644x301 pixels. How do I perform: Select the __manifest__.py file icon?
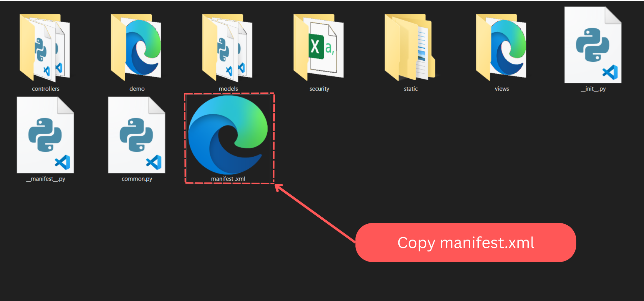(45, 135)
